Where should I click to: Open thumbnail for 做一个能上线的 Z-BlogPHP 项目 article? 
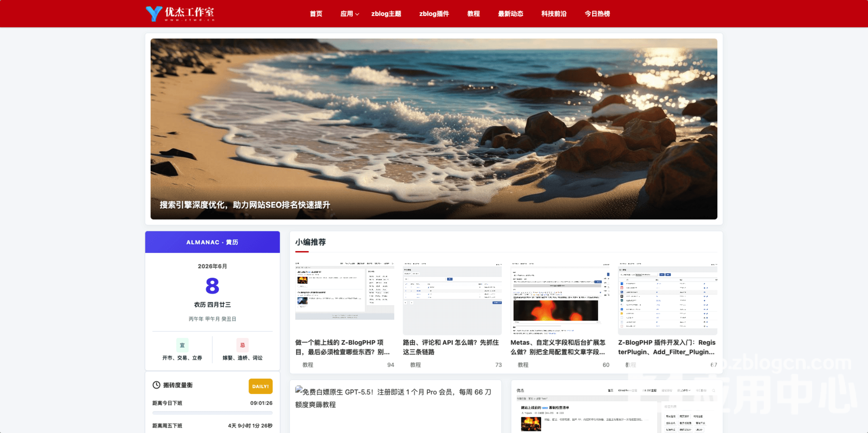(344, 298)
